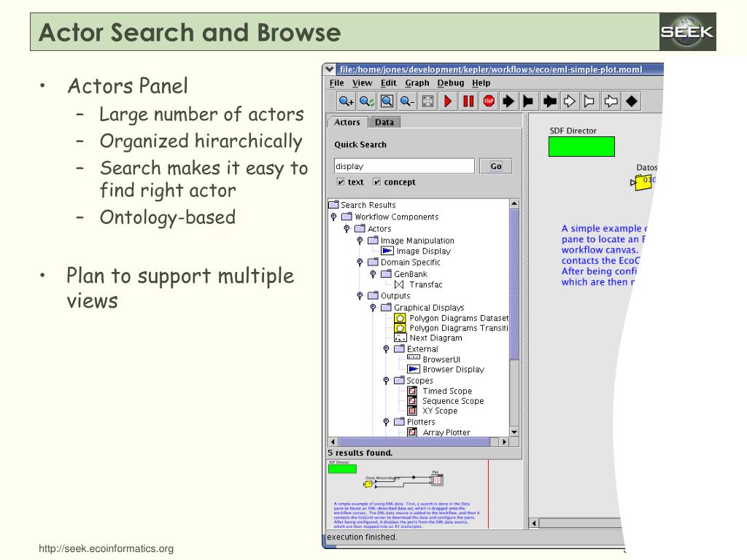Screen dimensions: 747x560
Task: Select the Image Display actor
Action: click(417, 251)
